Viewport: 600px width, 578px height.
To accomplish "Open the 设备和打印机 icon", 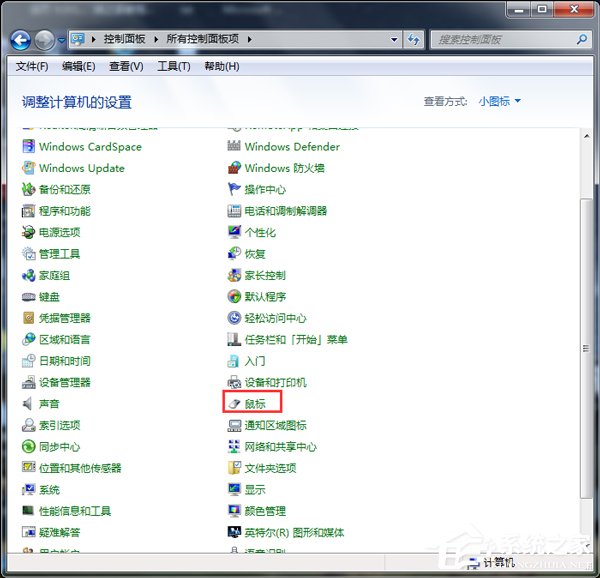I will [x=275, y=382].
